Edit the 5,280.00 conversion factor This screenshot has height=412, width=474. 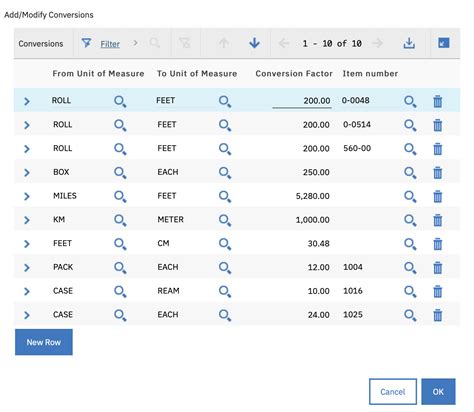point(313,196)
